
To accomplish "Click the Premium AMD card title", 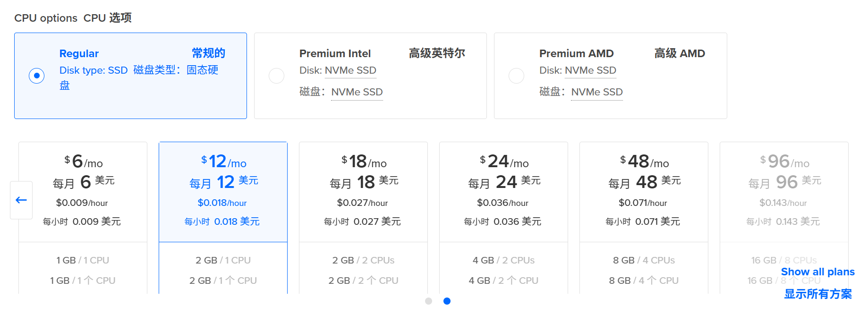I will 576,53.
